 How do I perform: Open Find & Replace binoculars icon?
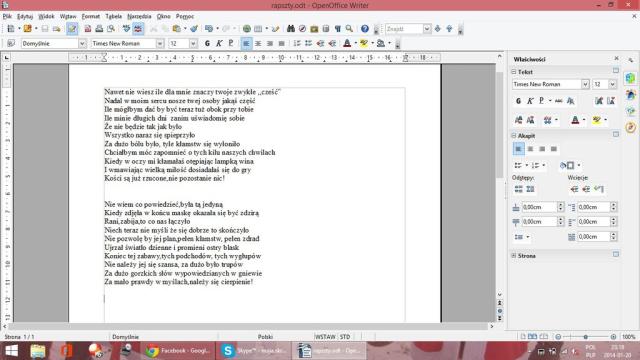pos(291,29)
